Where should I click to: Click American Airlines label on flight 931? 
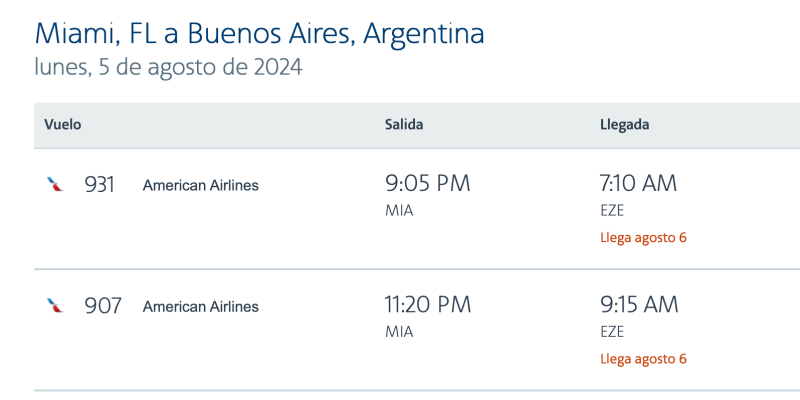(200, 185)
